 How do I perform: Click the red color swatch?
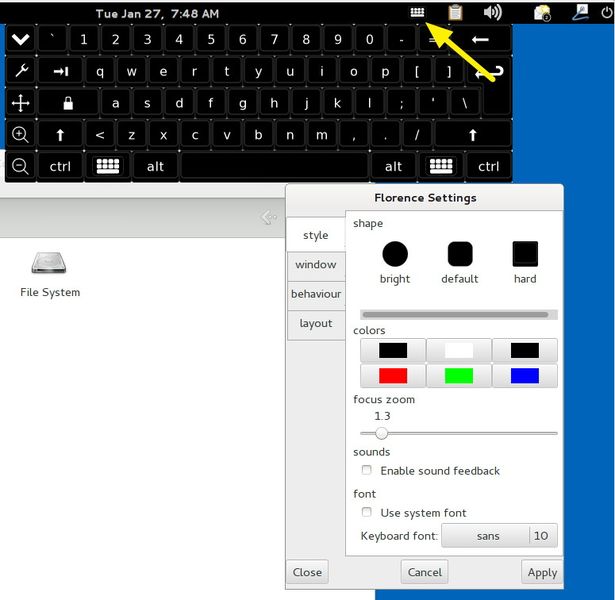[x=393, y=376]
